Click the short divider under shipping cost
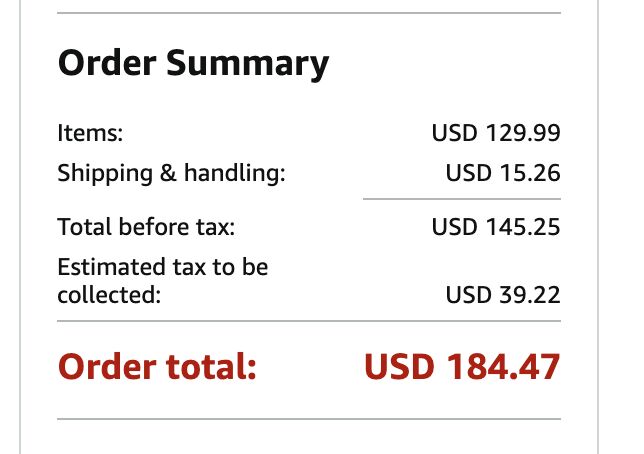Image resolution: width=644 pixels, height=454 pixels. pyautogui.click(x=461, y=199)
